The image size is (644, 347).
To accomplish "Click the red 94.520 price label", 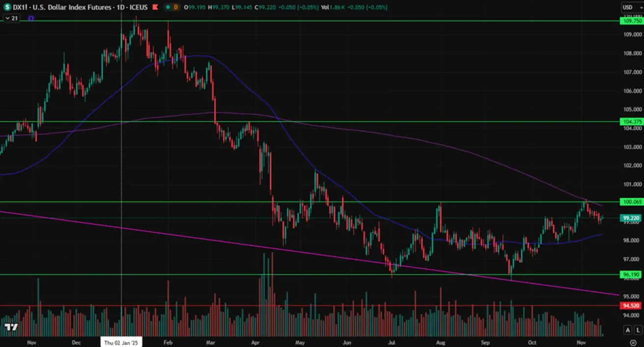I will (631, 306).
